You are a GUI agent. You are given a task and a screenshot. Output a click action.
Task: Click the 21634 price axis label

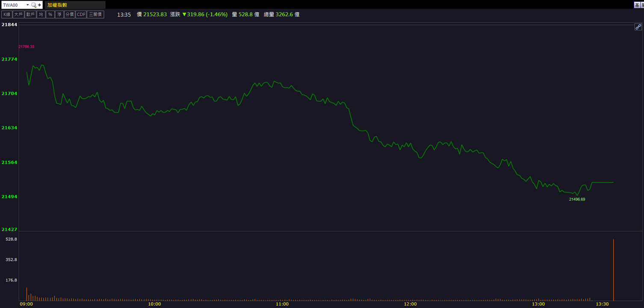pyautogui.click(x=9, y=128)
